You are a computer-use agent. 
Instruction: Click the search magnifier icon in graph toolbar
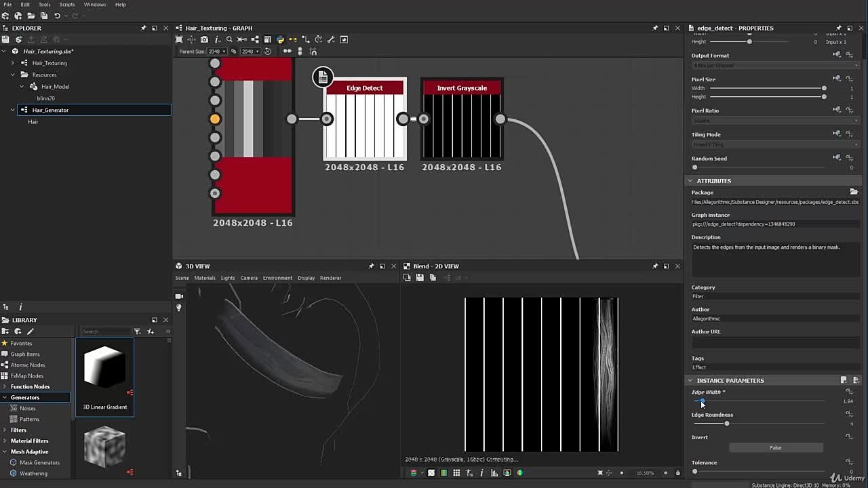pos(229,39)
